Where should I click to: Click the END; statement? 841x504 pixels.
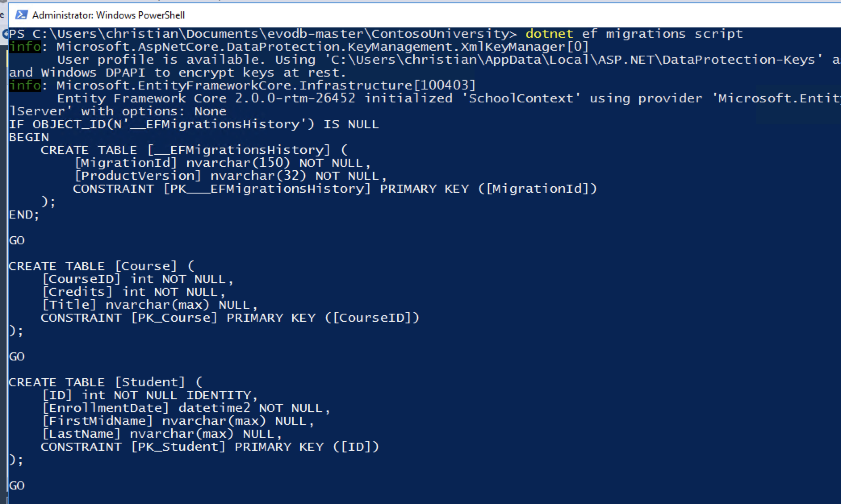pos(24,215)
